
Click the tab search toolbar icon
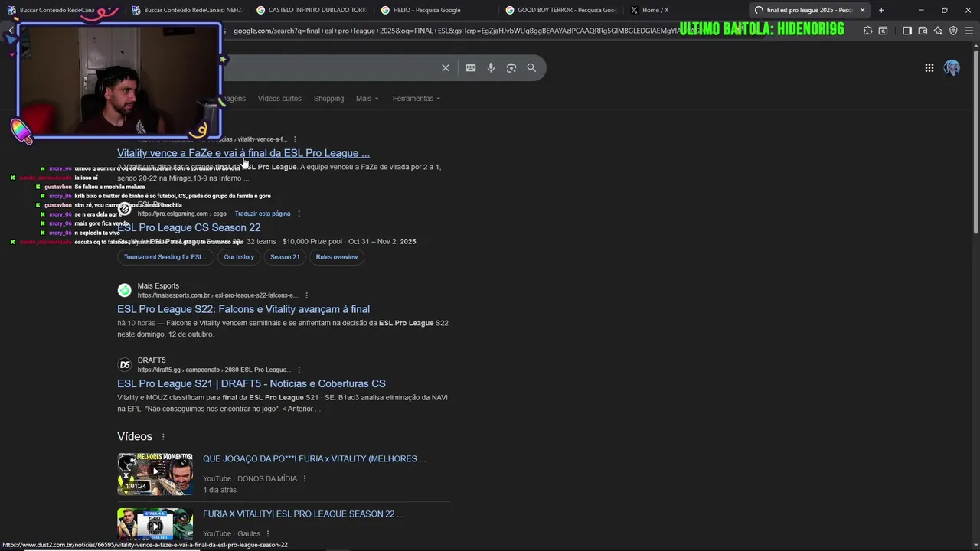pyautogui.click(x=883, y=31)
